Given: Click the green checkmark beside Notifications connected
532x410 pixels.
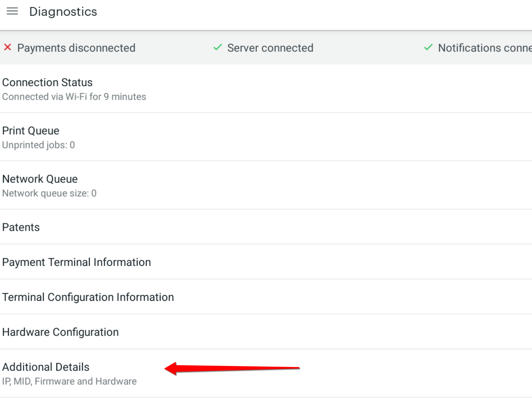Looking at the screenshot, I should pyautogui.click(x=428, y=48).
